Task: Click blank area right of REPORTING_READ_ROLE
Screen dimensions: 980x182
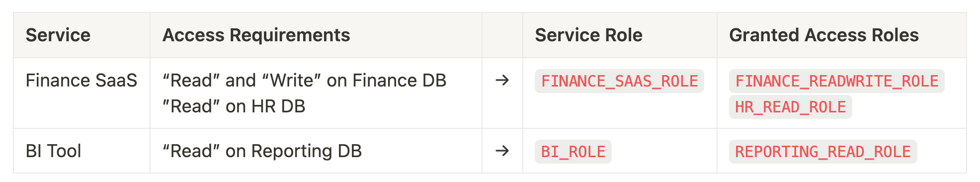Action: [941, 152]
